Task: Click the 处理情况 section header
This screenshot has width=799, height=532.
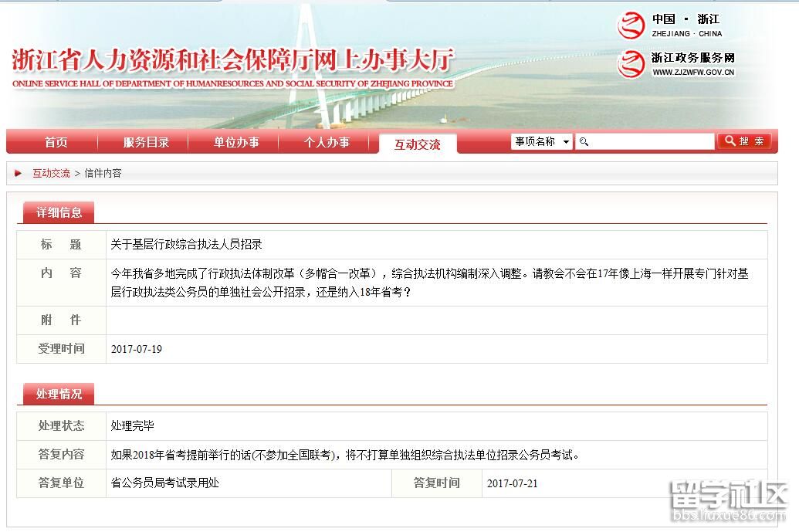Action: coord(59,394)
